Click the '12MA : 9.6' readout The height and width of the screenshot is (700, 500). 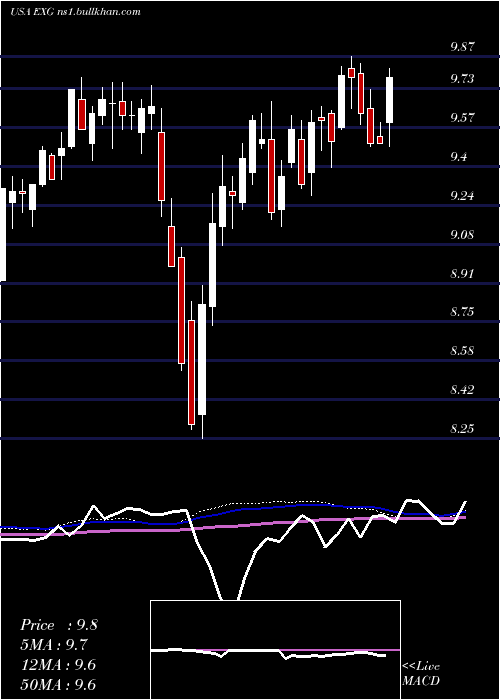coord(58,665)
